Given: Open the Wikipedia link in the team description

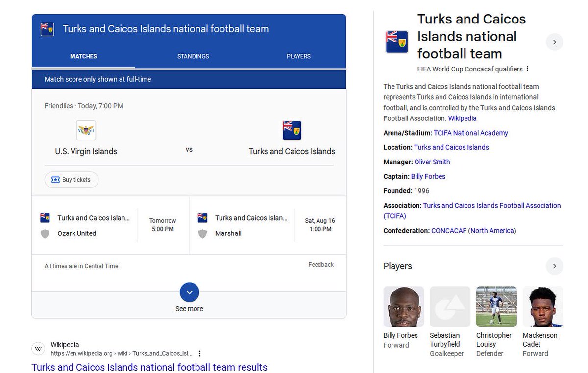Looking at the screenshot, I should [462, 118].
